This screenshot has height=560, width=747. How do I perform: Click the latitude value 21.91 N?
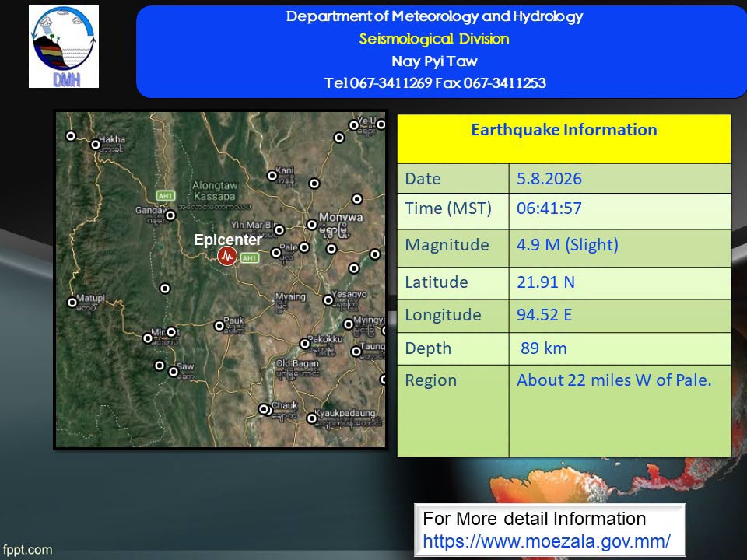coord(546,282)
